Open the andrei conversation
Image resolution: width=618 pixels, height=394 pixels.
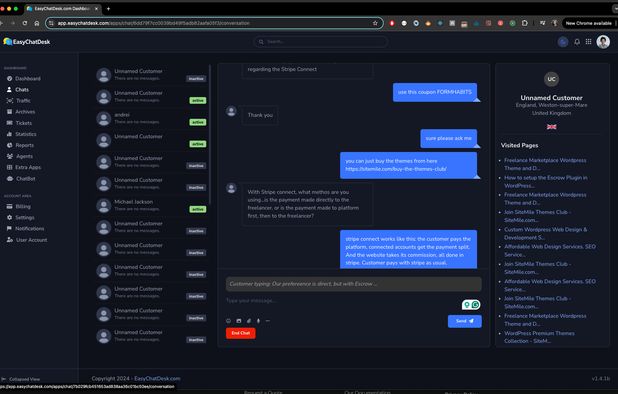[151, 119]
